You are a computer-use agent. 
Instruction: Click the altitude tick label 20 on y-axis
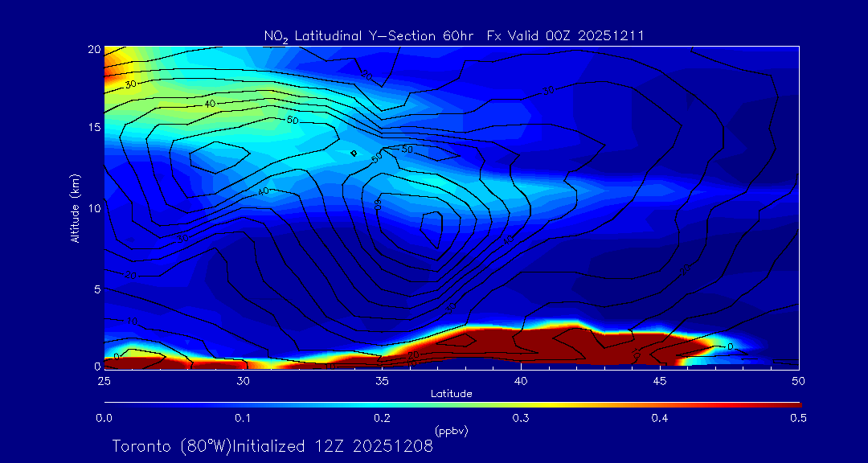point(92,49)
